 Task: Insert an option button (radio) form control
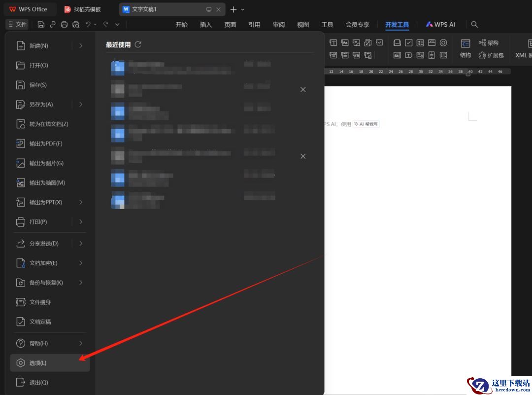tap(443, 43)
